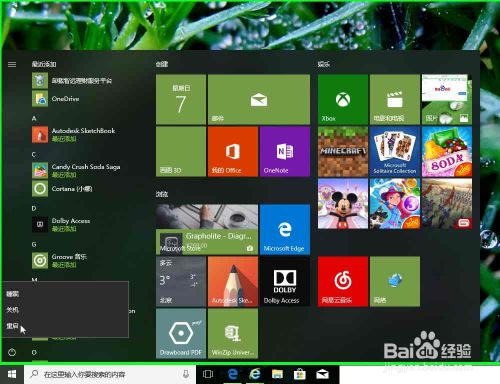Open the weather tile showing 多云 3°
500x384 pixels.
click(x=181, y=282)
